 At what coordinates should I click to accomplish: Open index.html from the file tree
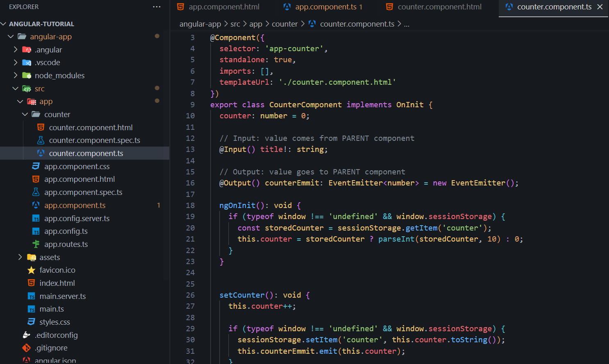coord(57,283)
